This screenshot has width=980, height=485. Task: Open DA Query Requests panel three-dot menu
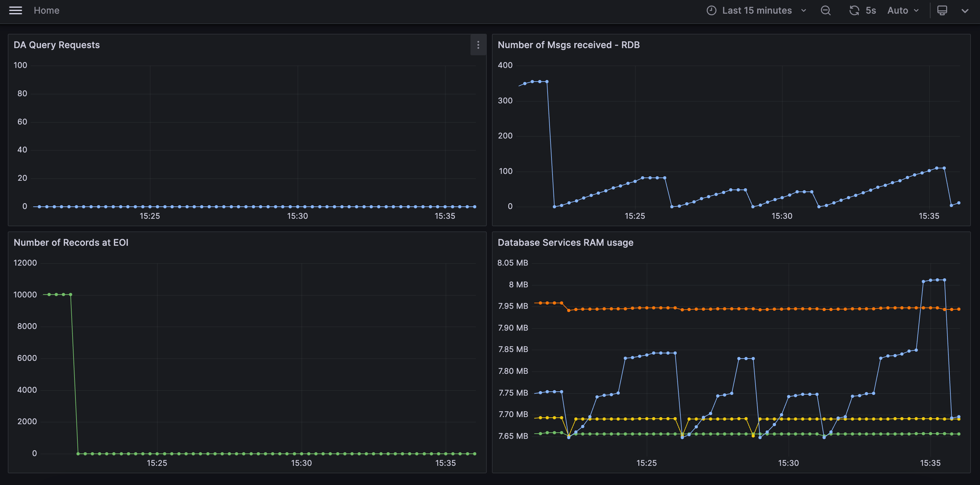click(x=478, y=45)
